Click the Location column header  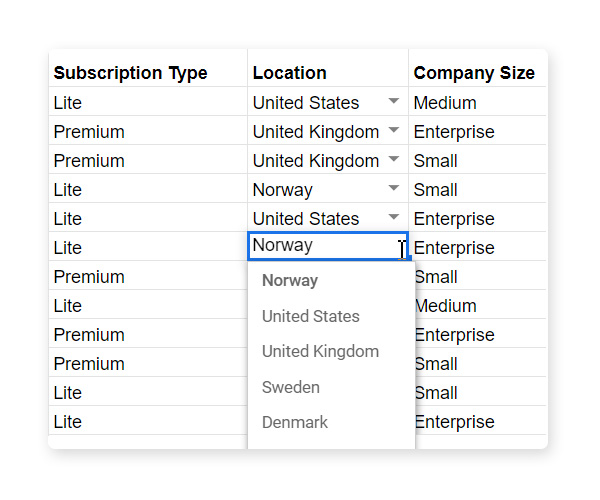[290, 73]
